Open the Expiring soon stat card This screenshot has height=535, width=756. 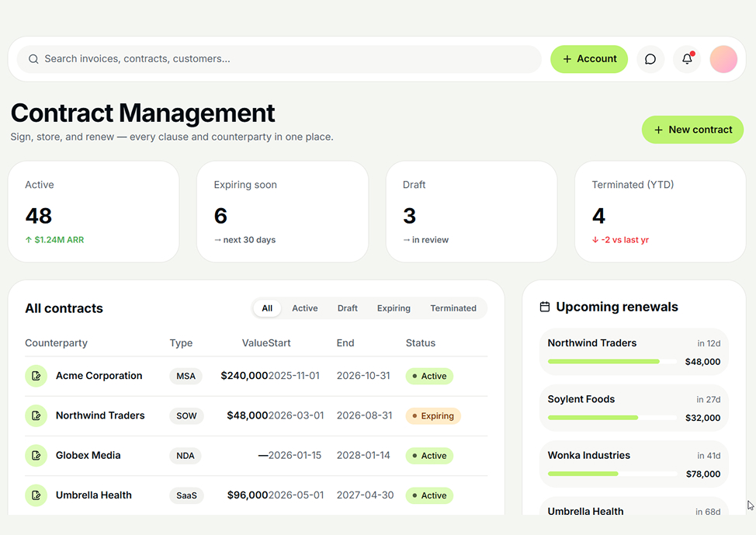pos(283,212)
